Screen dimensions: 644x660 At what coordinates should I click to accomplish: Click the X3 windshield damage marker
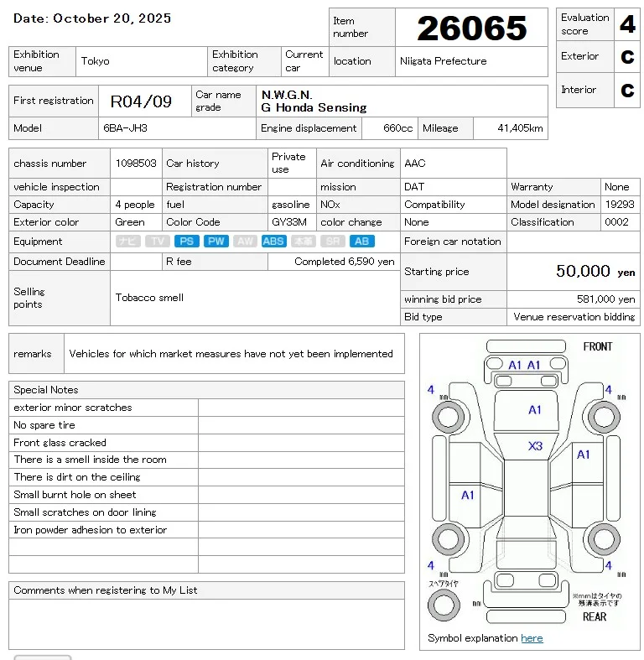(535, 446)
